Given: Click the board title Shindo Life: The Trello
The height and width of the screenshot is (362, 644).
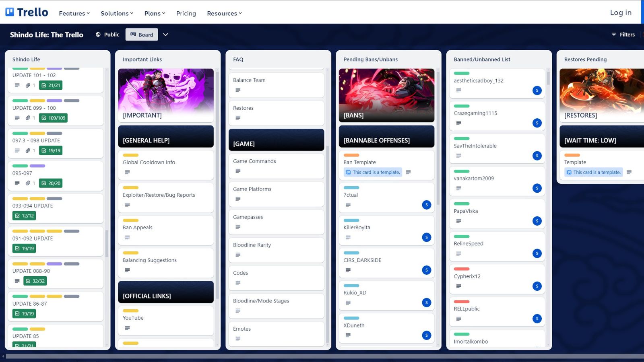Looking at the screenshot, I should tap(47, 35).
